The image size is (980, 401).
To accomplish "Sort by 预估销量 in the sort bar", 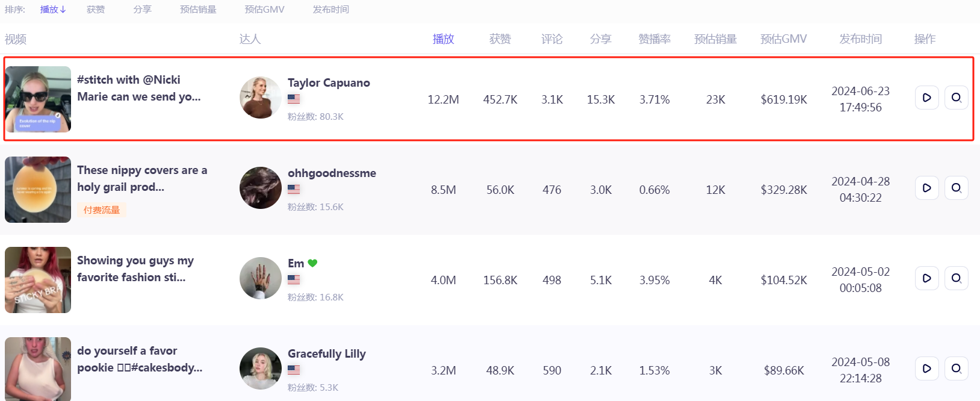I will [198, 10].
